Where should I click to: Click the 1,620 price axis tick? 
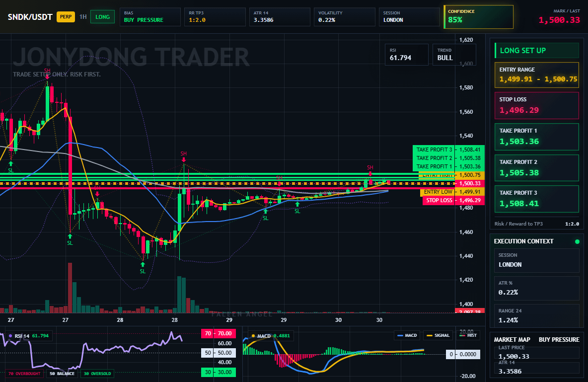tap(466, 40)
